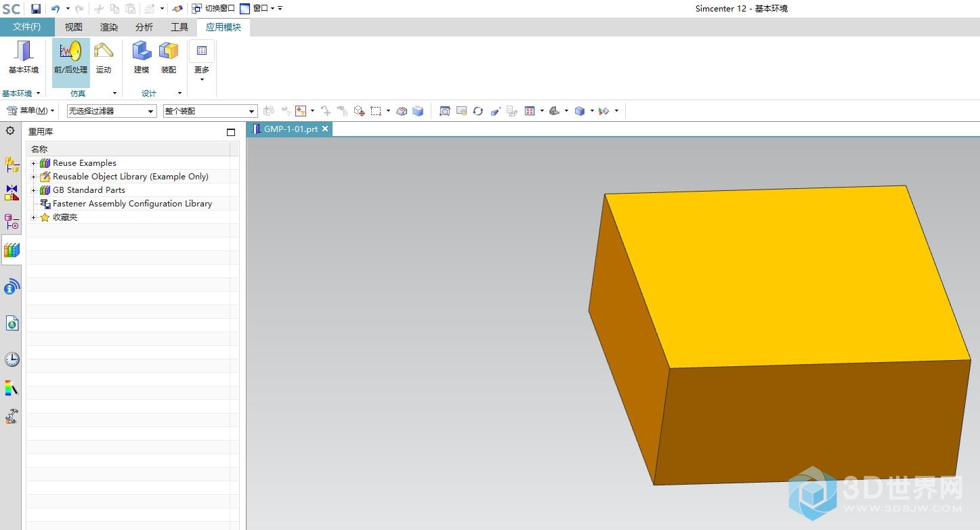Viewport: 980px width, 530px height.
Task: Click the edit object display color icon
Action: [604, 111]
